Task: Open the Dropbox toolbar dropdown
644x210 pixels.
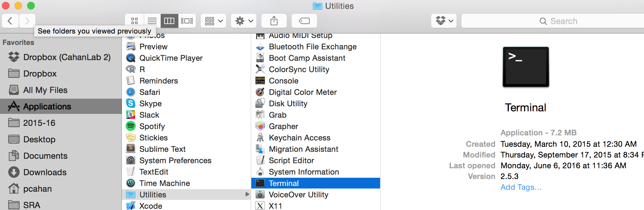Action: tap(444, 21)
